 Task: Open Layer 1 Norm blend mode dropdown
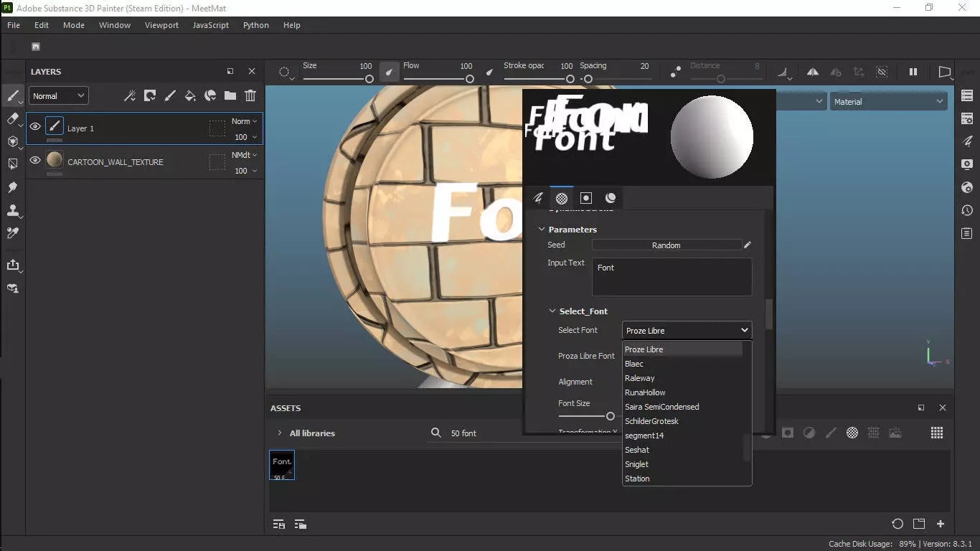[244, 121]
